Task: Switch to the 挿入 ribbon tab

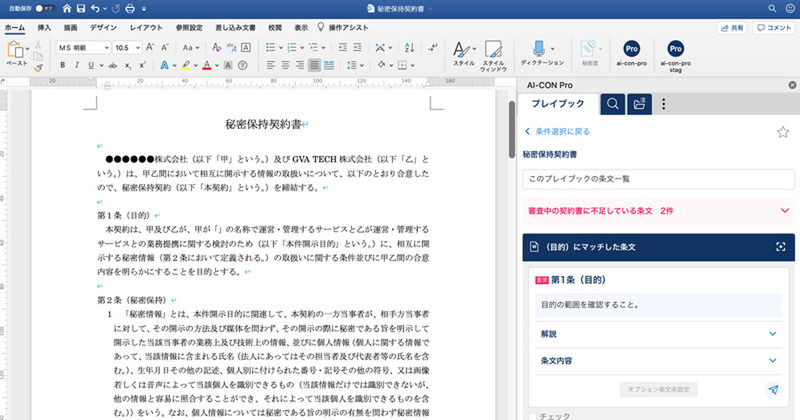Action: [x=44, y=28]
